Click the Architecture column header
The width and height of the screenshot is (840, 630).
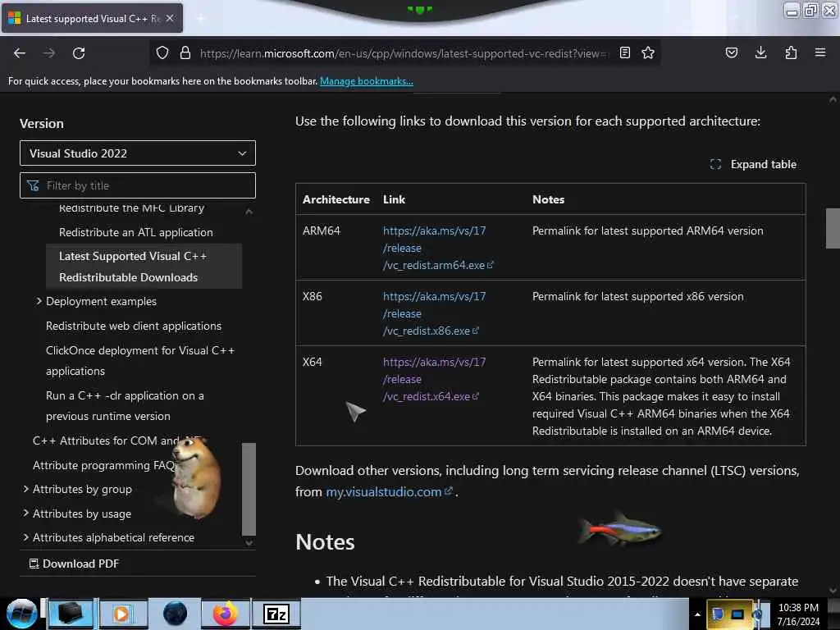click(x=336, y=199)
